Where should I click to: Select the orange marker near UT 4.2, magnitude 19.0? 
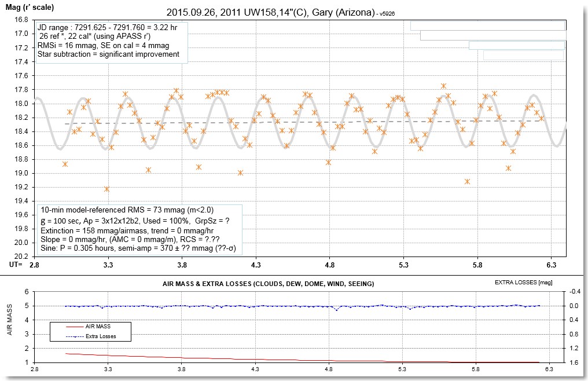240,173
